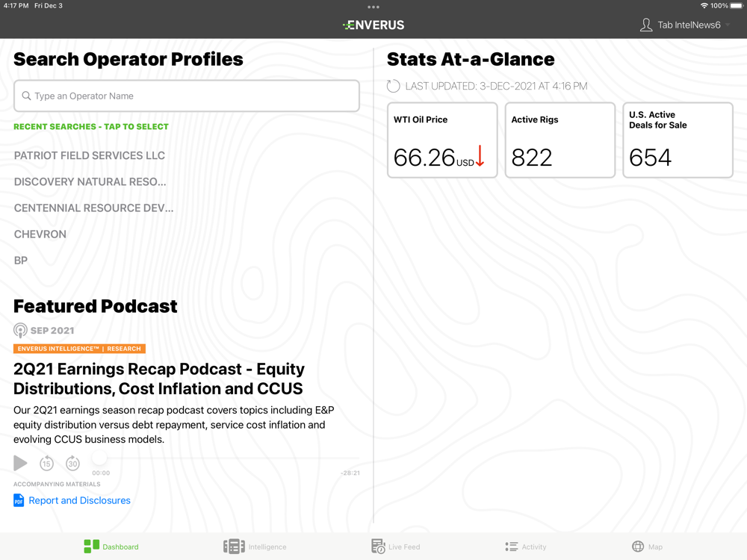747x560 pixels.
Task: Click the RECENT SEARCHES - TAP TO SELECT label
Action: click(x=91, y=127)
